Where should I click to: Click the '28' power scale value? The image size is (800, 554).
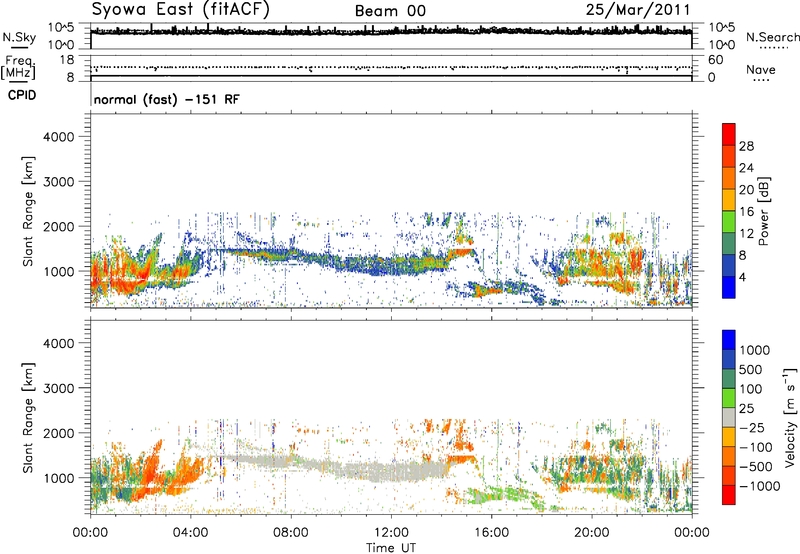tap(746, 146)
